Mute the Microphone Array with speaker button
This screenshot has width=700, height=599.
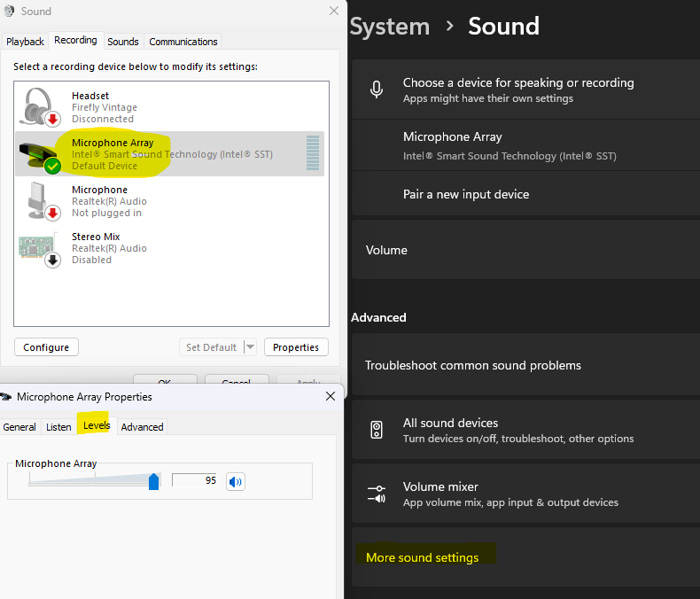[x=235, y=481]
